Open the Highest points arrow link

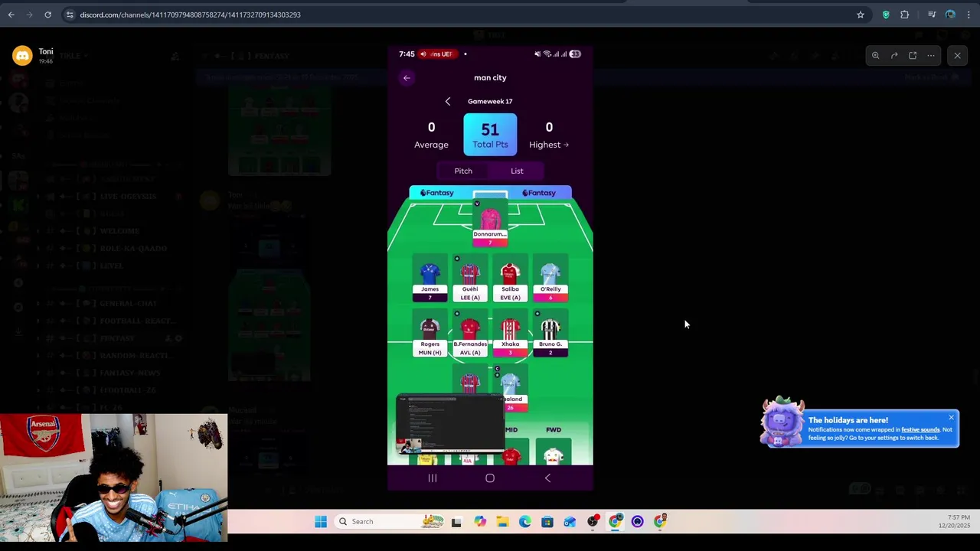[x=549, y=145]
